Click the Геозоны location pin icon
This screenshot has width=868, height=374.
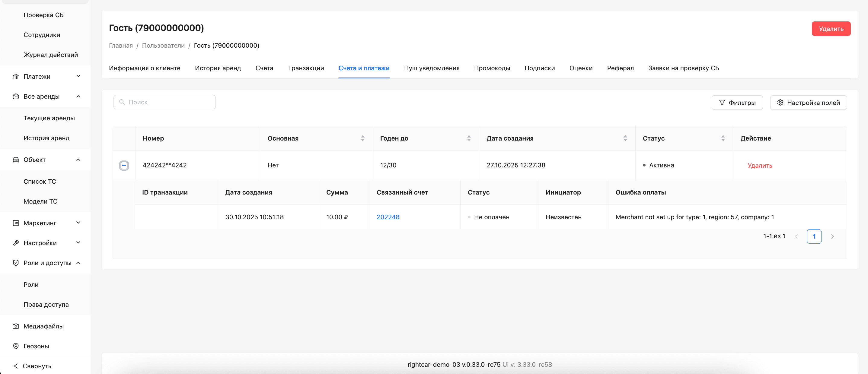[15, 346]
